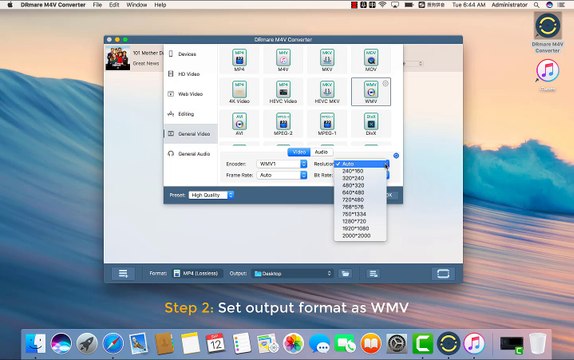The height and width of the screenshot is (360, 574).
Task: Open the Frame Rate dropdown
Action: 282,175
